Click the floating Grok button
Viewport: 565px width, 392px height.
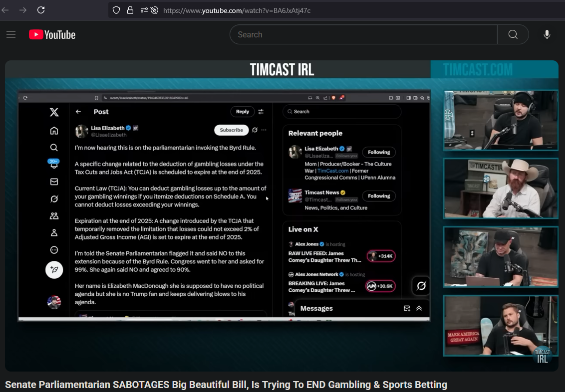pyautogui.click(x=421, y=286)
